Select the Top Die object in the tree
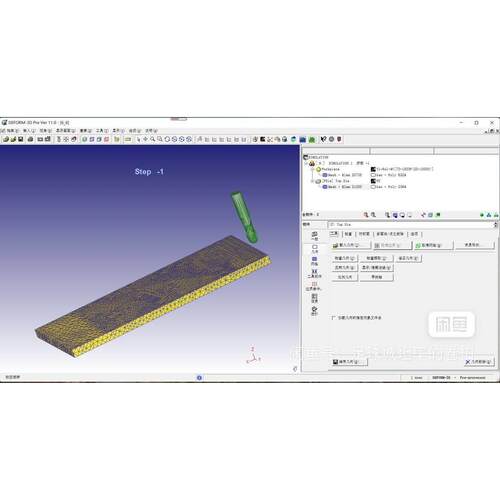This screenshot has height=500, width=500. (332, 181)
